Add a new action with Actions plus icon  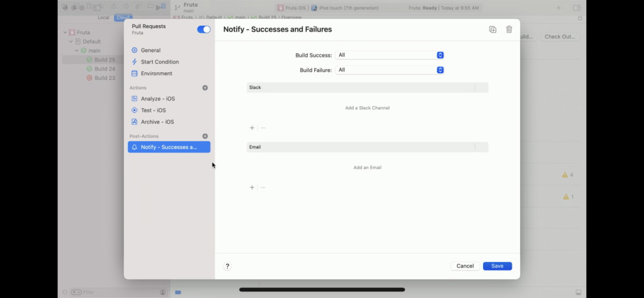[x=205, y=88]
